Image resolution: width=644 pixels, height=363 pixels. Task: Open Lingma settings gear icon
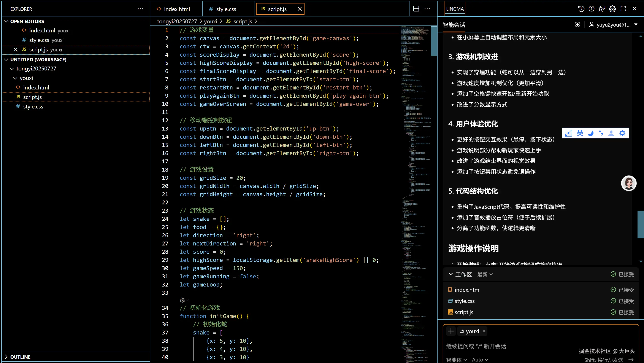point(612,9)
